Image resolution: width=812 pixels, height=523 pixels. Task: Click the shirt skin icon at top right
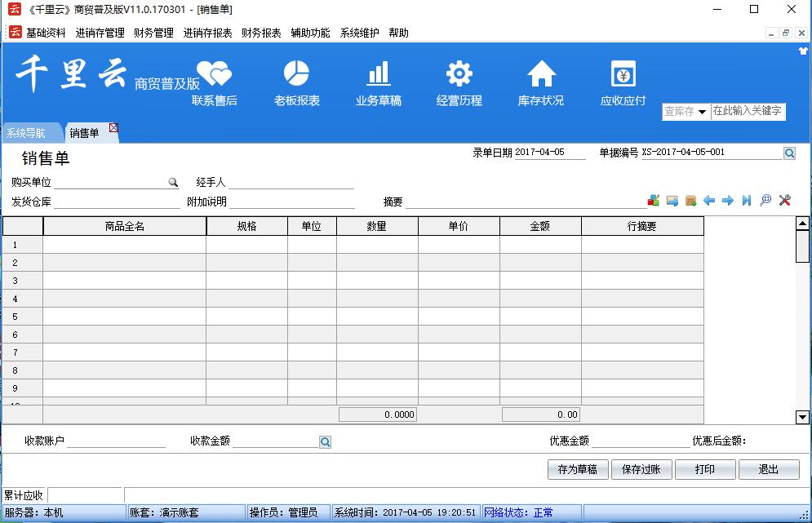click(x=803, y=51)
